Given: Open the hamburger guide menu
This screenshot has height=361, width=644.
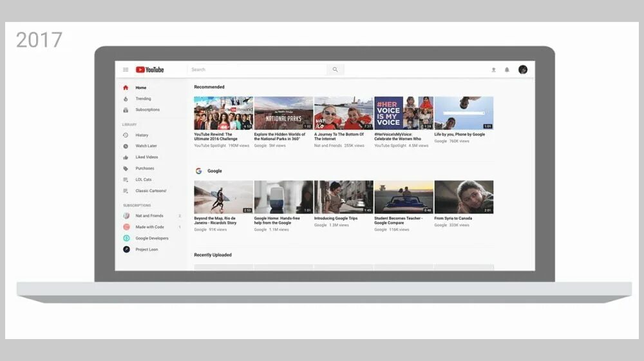Looking at the screenshot, I should click(126, 70).
